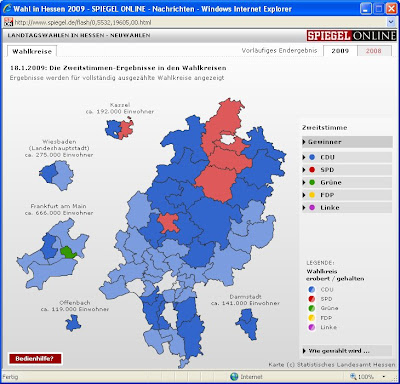Switch to the 2008 results tab
This screenshot has height=384, width=400.
click(374, 51)
